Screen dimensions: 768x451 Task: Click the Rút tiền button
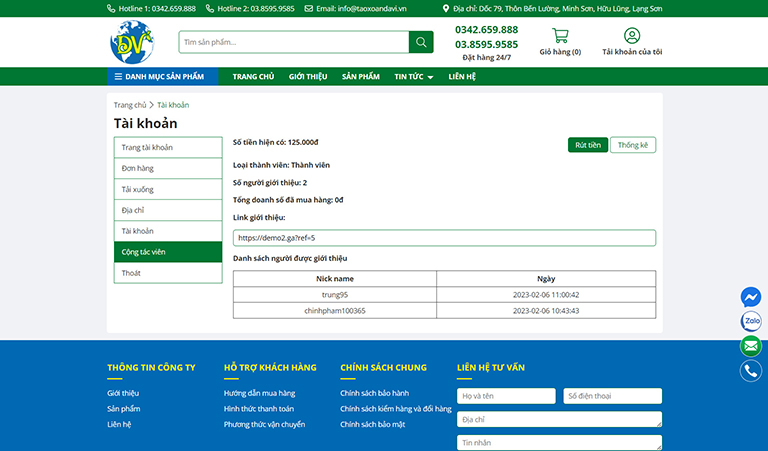click(x=588, y=145)
